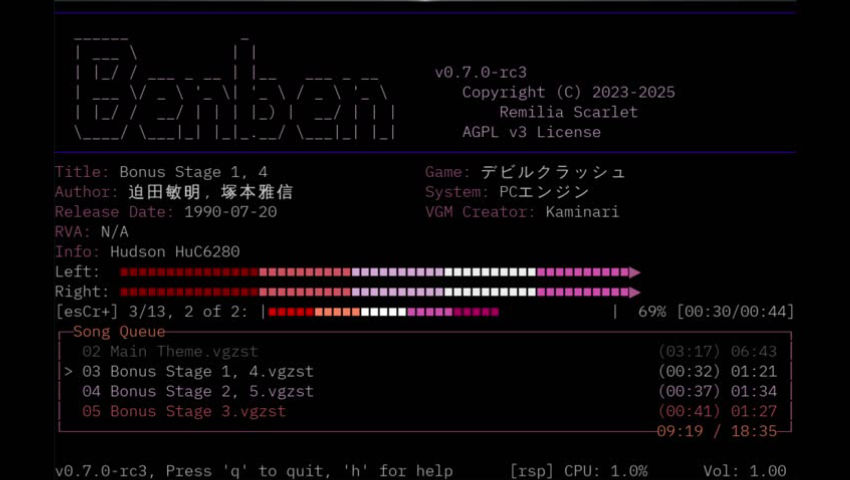The width and height of the screenshot is (850, 480).
Task: Click the RVA value 'N/A'
Action: [x=114, y=232]
